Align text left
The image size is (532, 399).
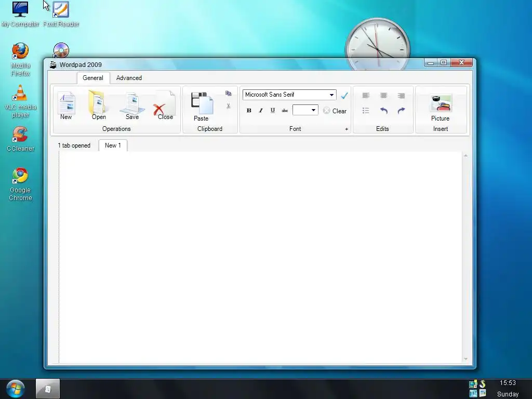366,96
